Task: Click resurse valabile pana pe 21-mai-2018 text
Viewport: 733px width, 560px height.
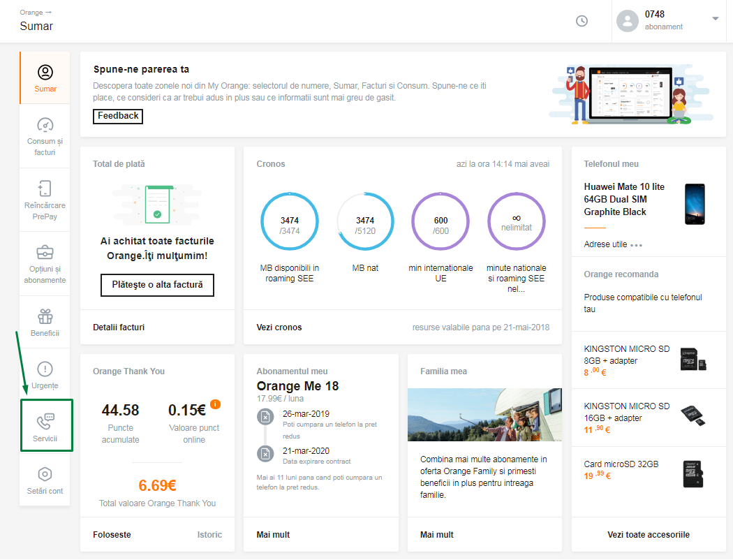Action: 480,327
